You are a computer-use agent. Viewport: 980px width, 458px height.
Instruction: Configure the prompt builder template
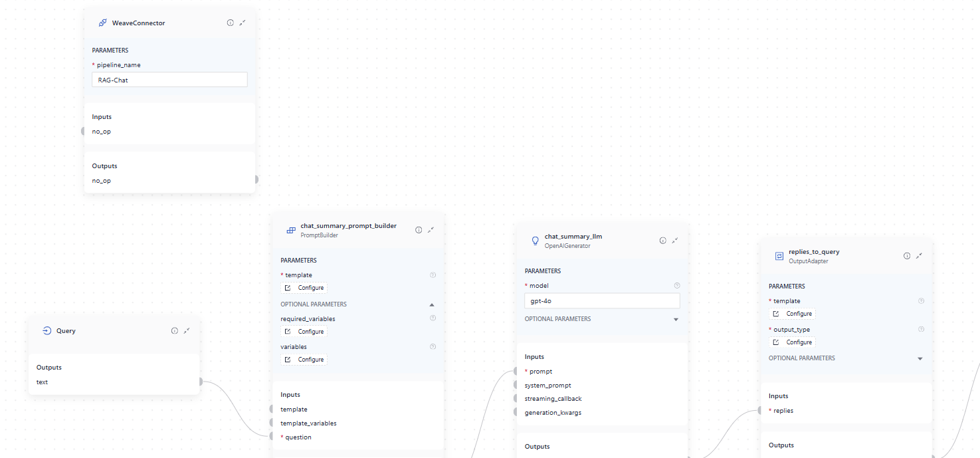point(304,288)
